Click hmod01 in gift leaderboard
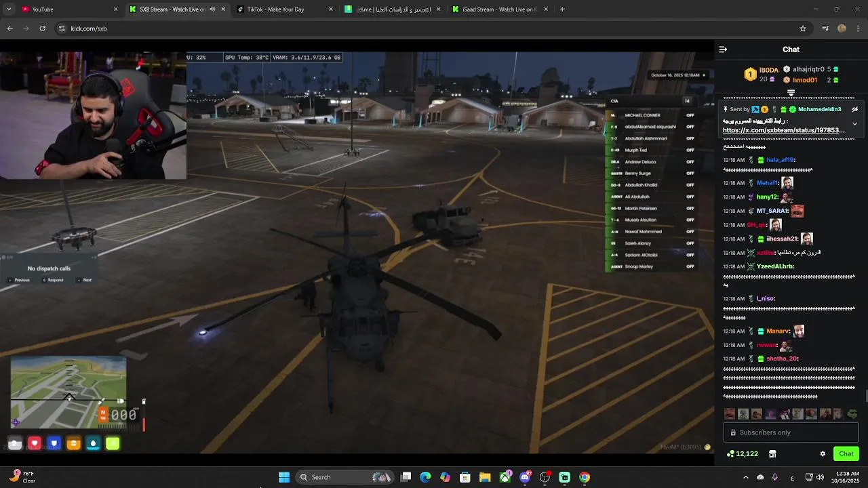 point(805,80)
